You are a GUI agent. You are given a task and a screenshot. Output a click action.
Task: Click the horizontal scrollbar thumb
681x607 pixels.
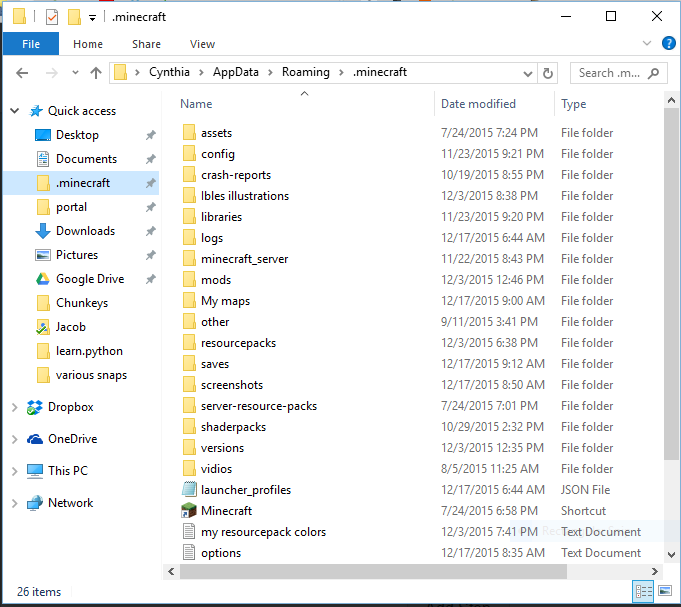(x=373, y=571)
